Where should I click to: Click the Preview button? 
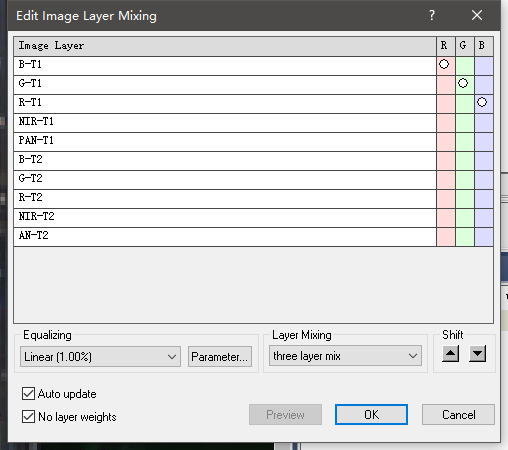click(x=285, y=415)
